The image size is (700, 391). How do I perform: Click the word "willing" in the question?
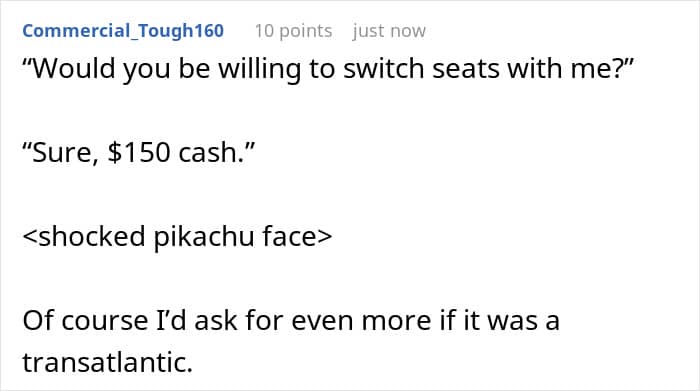click(259, 70)
